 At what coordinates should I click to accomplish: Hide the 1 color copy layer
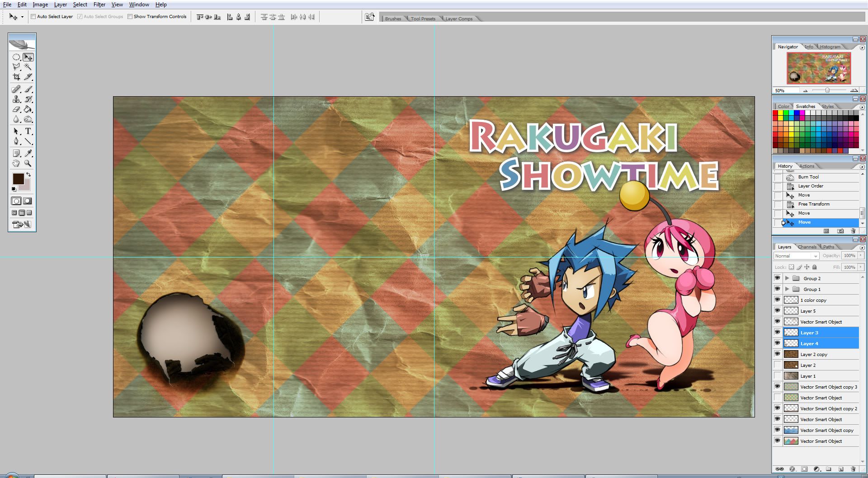[778, 300]
